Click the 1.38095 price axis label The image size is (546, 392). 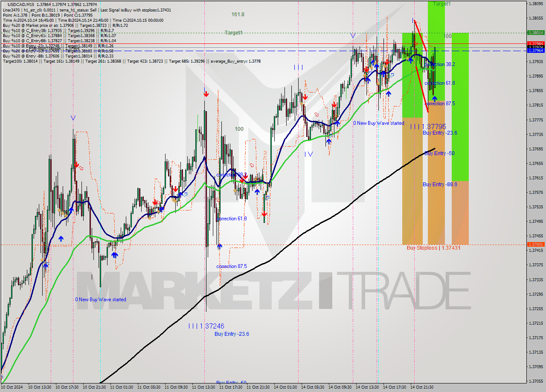536,3
